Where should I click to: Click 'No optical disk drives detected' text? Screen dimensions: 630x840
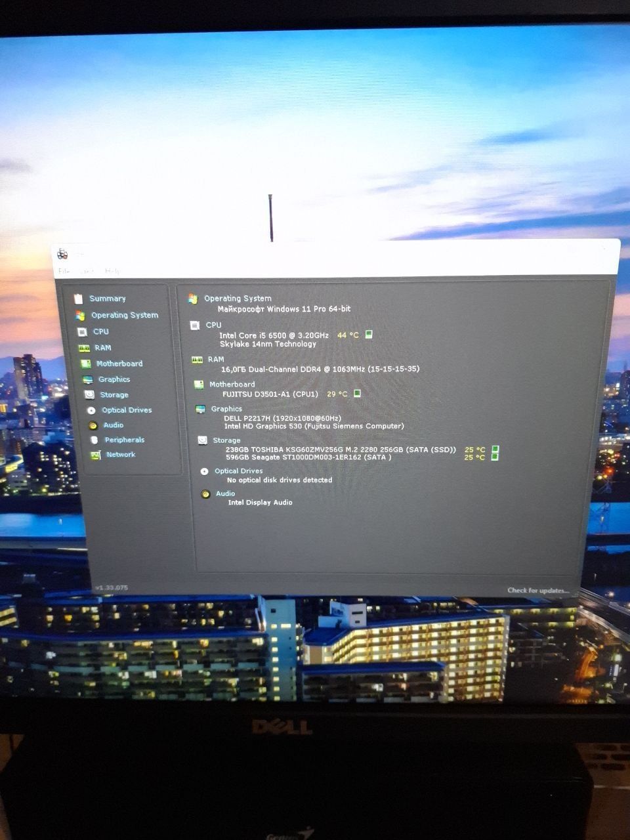click(x=280, y=480)
